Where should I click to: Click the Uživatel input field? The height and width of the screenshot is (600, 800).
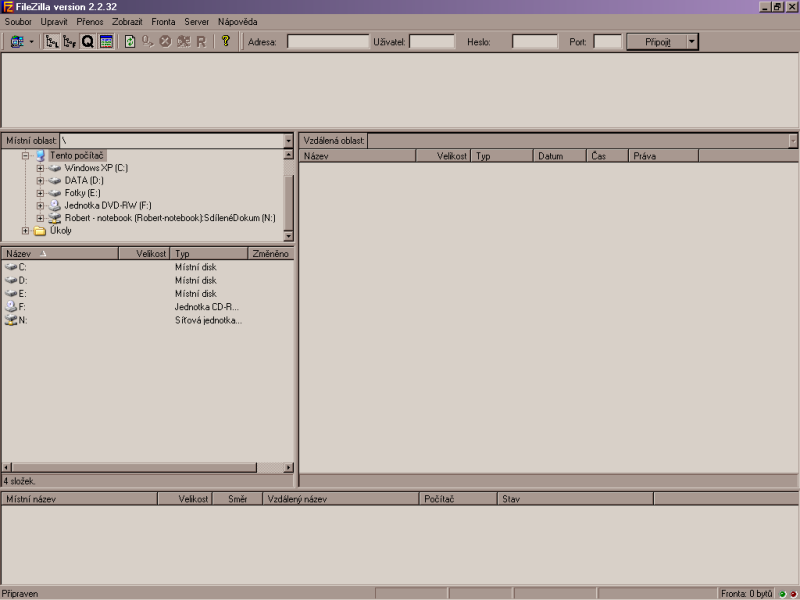coord(432,42)
